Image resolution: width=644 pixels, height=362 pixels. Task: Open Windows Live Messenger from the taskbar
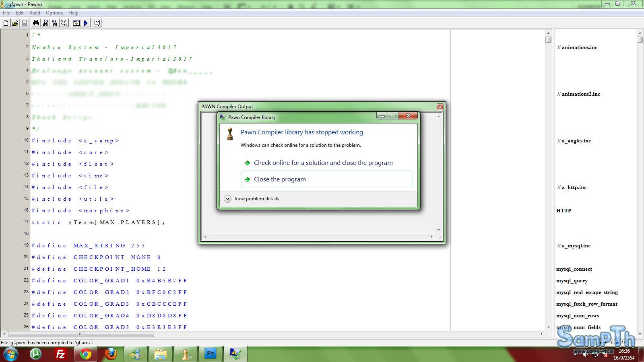click(x=136, y=354)
